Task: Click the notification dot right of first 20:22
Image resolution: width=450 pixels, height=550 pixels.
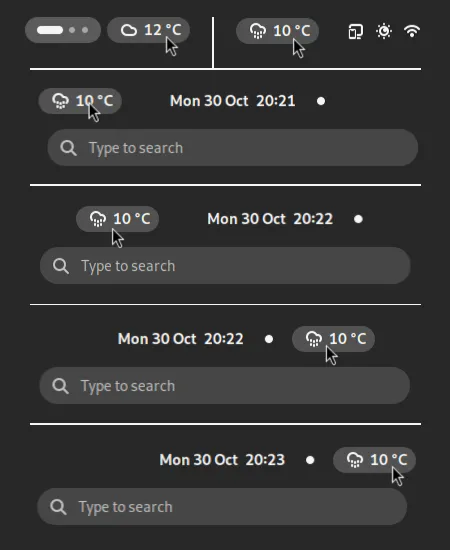Action: coord(358,219)
